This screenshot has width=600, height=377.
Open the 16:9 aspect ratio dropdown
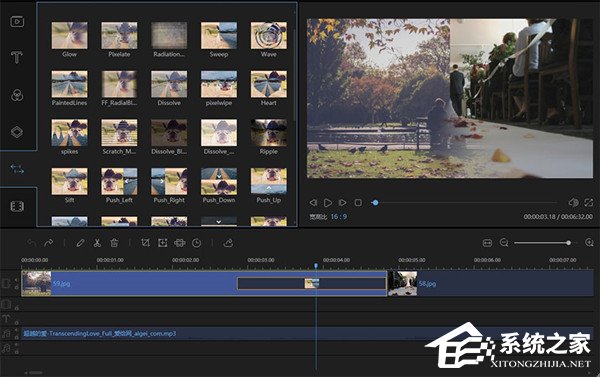(339, 217)
